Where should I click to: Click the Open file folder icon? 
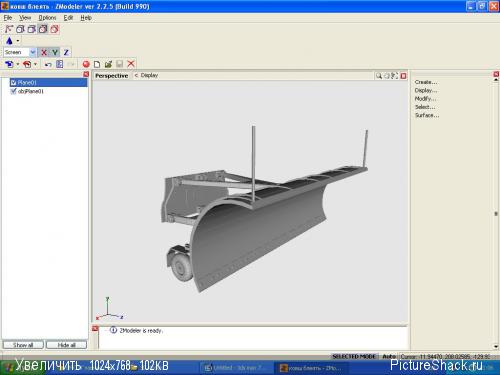pos(108,64)
